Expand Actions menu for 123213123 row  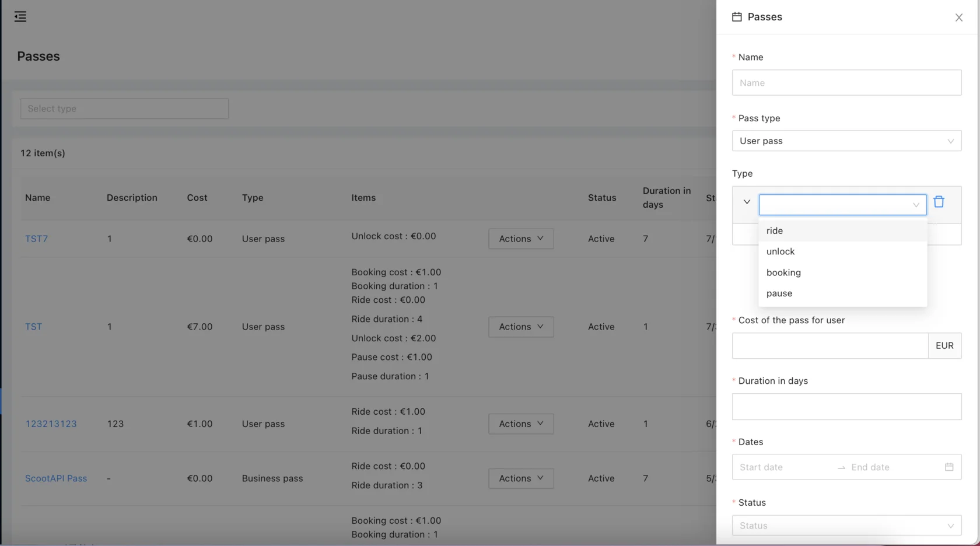521,424
